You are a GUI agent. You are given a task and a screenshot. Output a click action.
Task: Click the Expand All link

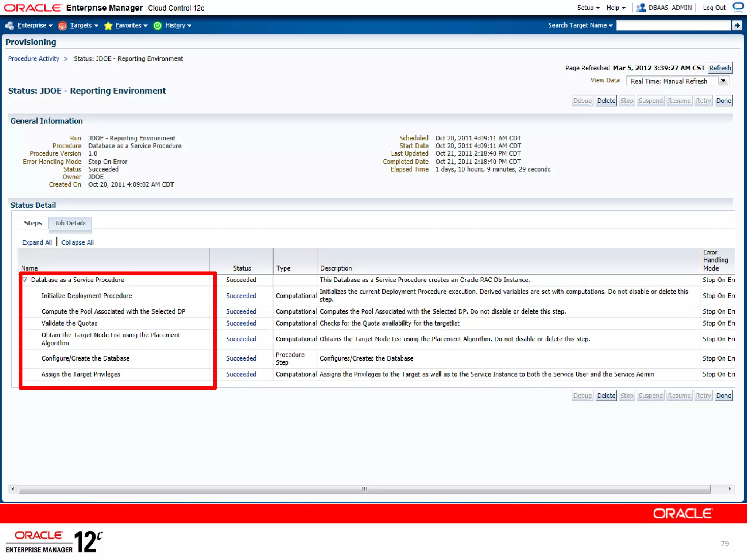point(37,242)
